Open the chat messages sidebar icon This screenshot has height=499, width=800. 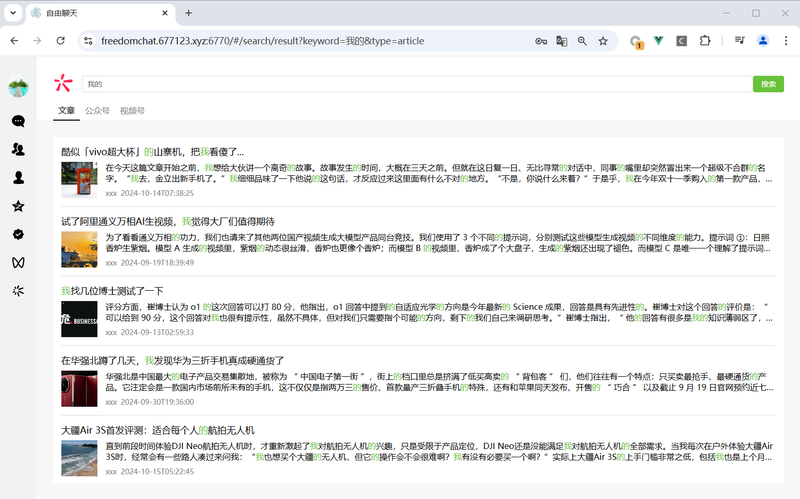click(x=18, y=121)
